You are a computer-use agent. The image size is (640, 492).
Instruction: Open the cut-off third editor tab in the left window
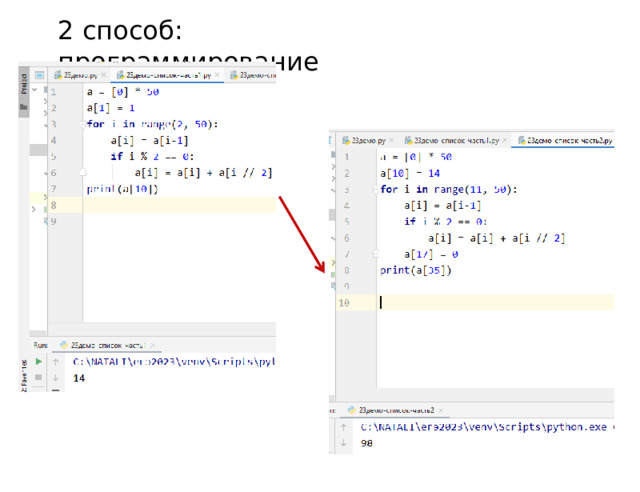coord(252,75)
